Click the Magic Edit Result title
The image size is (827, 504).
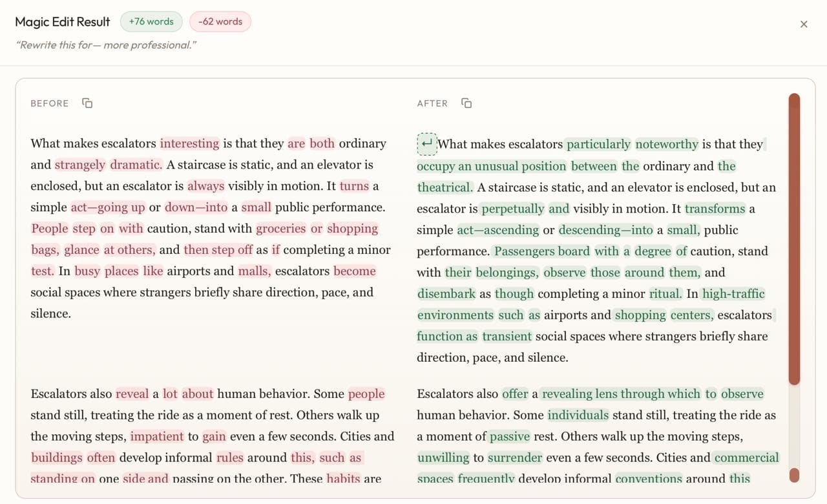[63, 21]
